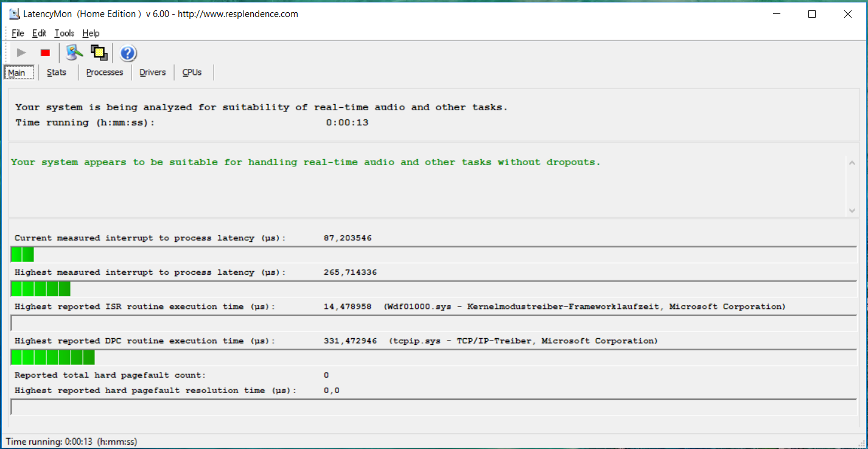Maximize the LatencyMon window
This screenshot has width=868, height=449.
pos(811,14)
